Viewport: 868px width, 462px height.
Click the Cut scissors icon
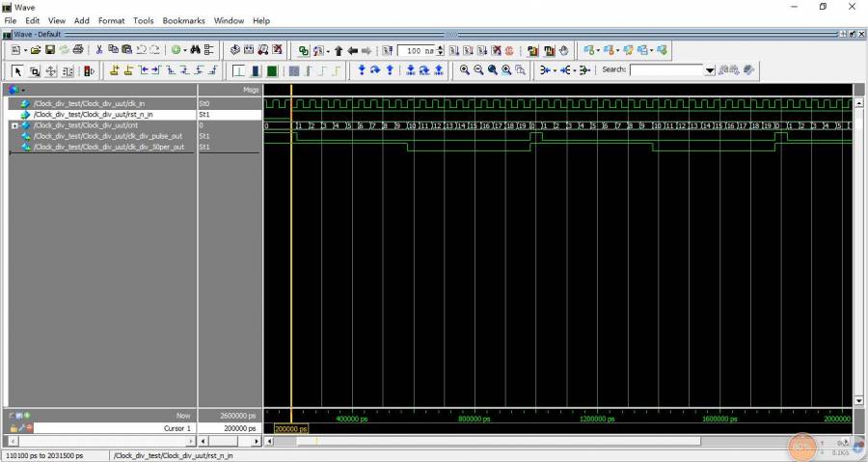click(x=99, y=50)
